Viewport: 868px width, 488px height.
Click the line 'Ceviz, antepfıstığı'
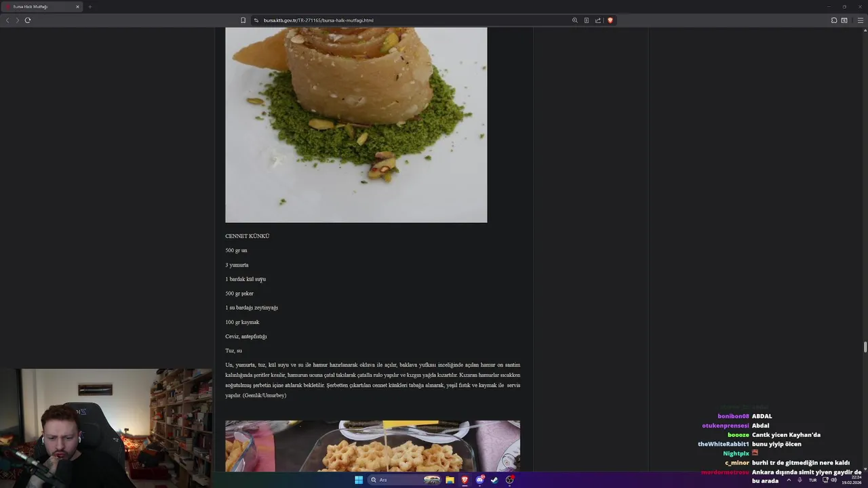pos(246,336)
